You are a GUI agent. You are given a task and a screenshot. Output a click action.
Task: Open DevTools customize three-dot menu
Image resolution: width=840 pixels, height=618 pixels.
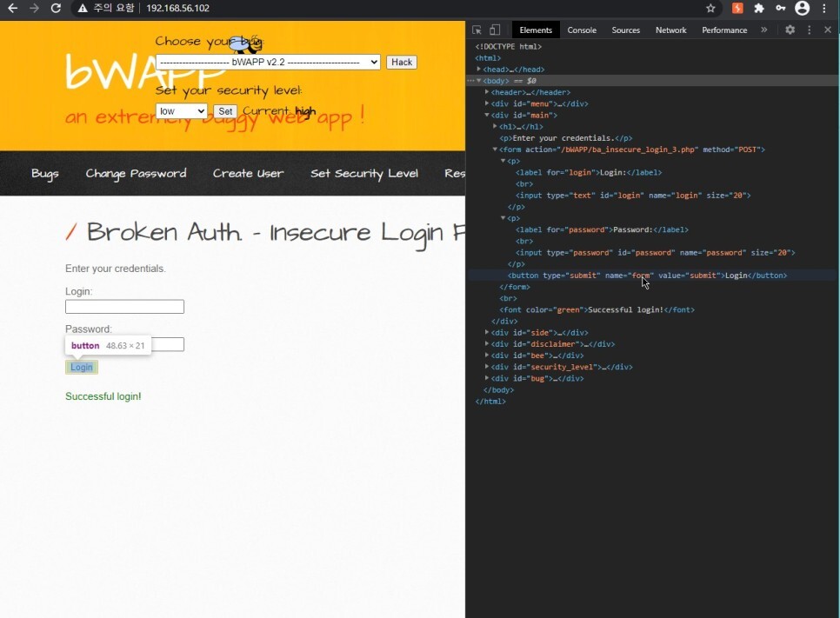click(809, 30)
